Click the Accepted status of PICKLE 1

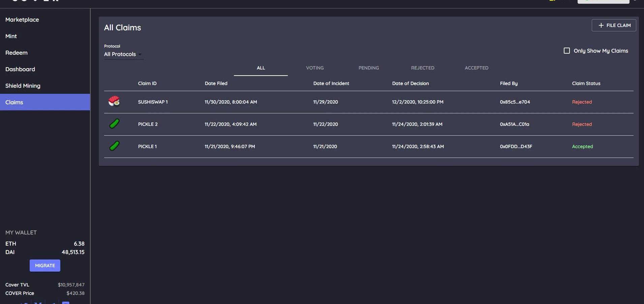pos(582,146)
